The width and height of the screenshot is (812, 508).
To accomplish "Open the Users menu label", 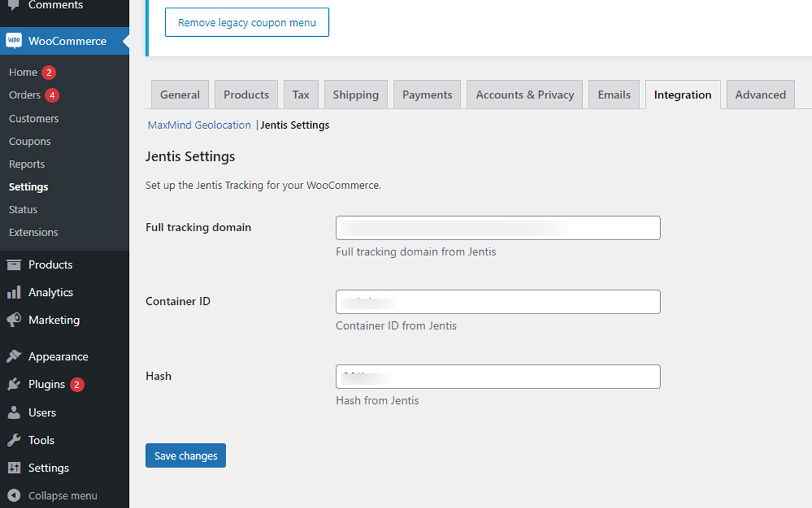I will point(43,413).
